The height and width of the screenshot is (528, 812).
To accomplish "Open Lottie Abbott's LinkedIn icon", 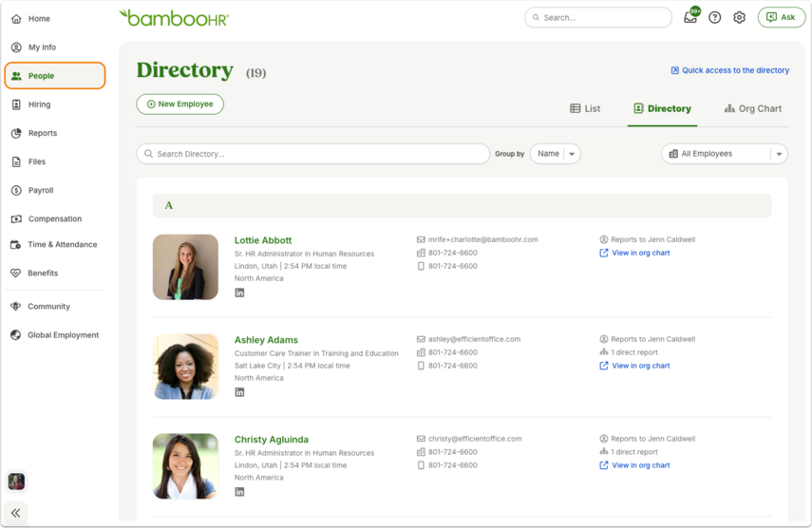I will tap(239, 293).
